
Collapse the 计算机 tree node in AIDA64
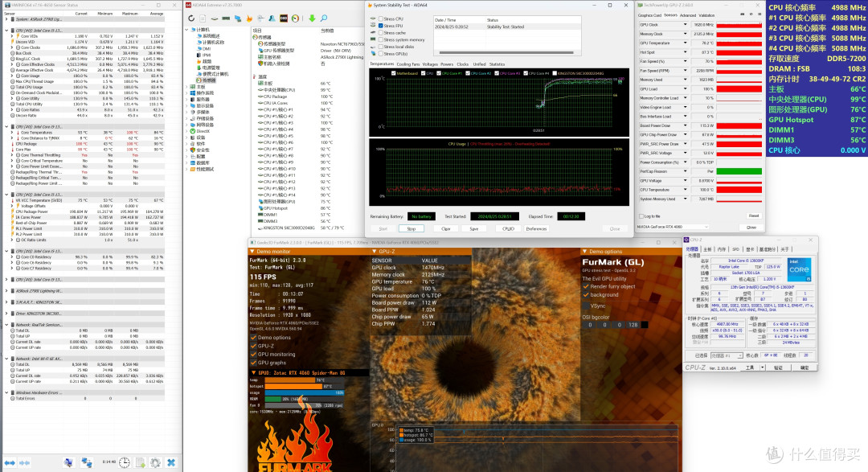point(187,30)
